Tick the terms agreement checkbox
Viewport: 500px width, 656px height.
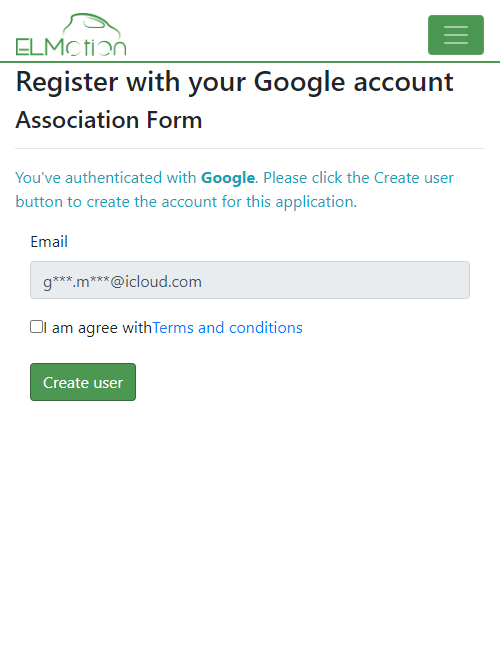(x=36, y=327)
